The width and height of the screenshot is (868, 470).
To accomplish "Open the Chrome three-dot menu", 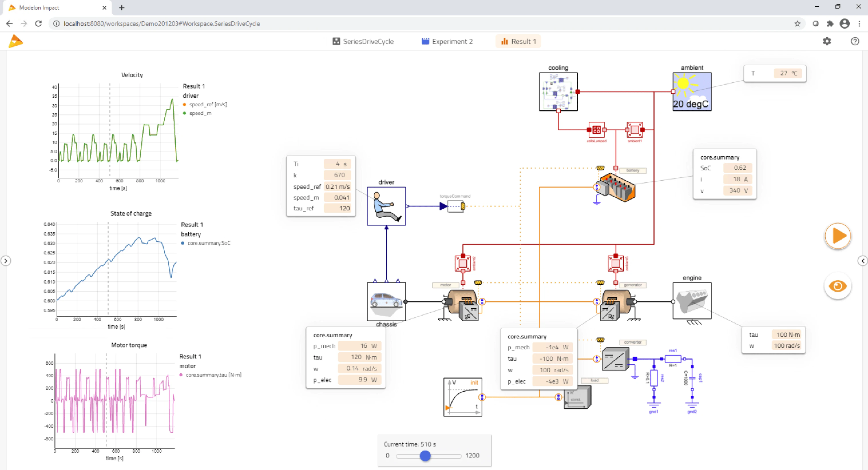I will tap(859, 23).
